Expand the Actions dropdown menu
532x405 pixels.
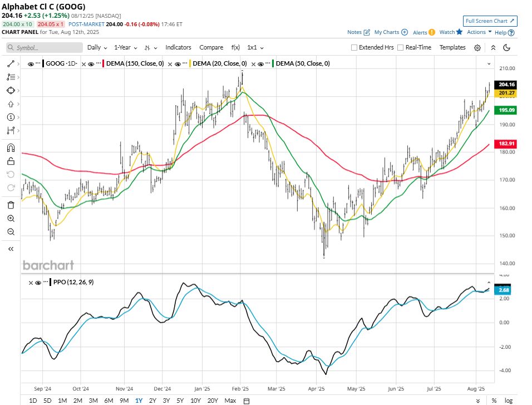tap(479, 32)
